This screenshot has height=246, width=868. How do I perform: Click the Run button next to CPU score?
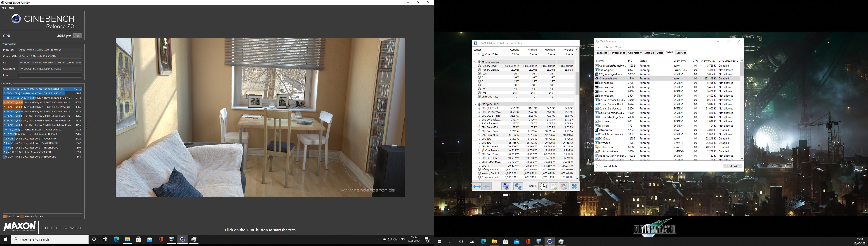click(x=78, y=36)
